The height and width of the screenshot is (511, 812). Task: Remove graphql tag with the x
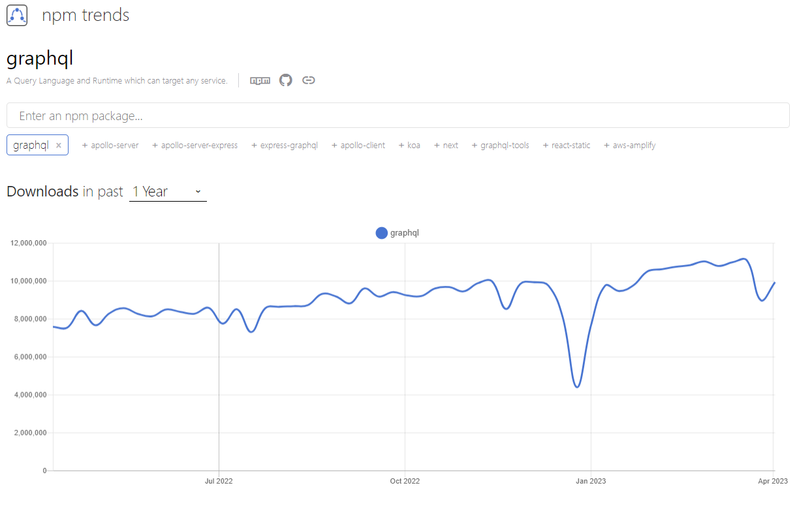[x=59, y=146]
